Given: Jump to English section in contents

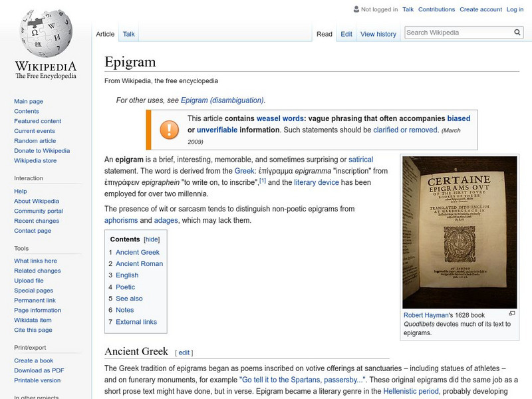Looking at the screenshot, I should tap(127, 275).
